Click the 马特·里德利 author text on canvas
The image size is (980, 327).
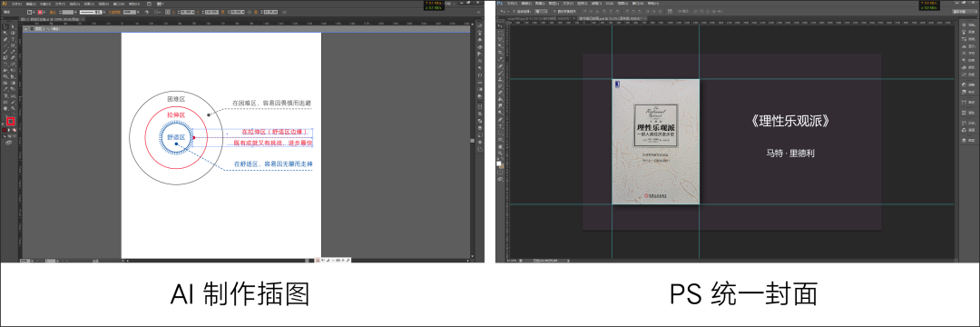pyautogui.click(x=790, y=153)
